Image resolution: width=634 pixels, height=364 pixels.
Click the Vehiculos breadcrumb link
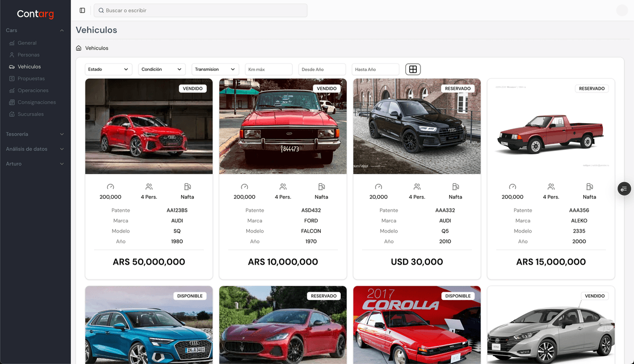pyautogui.click(x=97, y=48)
